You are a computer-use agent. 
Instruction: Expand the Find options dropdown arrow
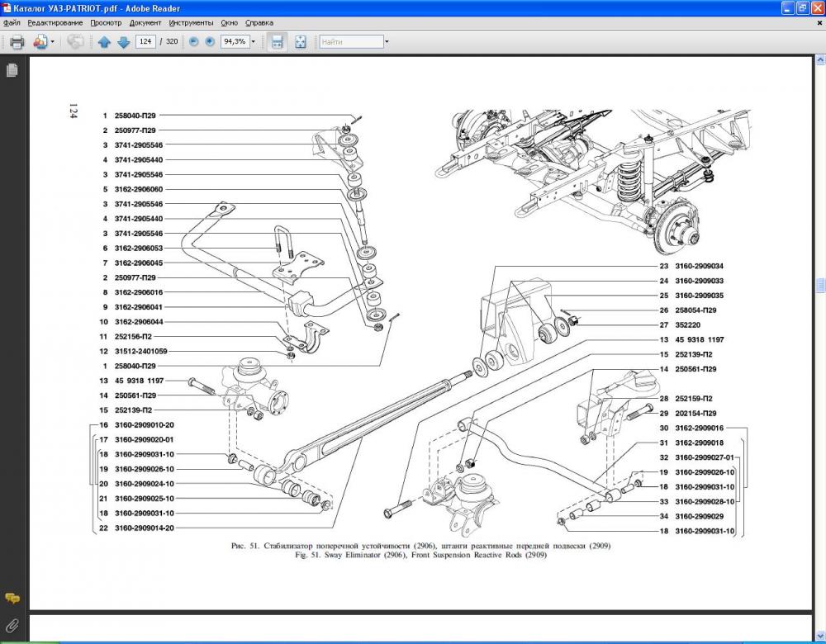pyautogui.click(x=386, y=42)
